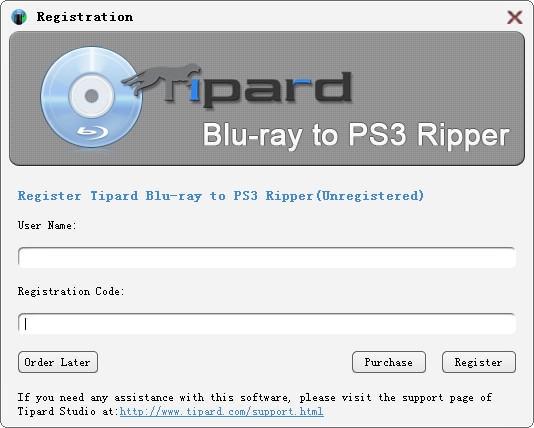Click the leaping leopard logo
Image resolution: width=534 pixels, height=428 pixels.
click(x=161, y=78)
